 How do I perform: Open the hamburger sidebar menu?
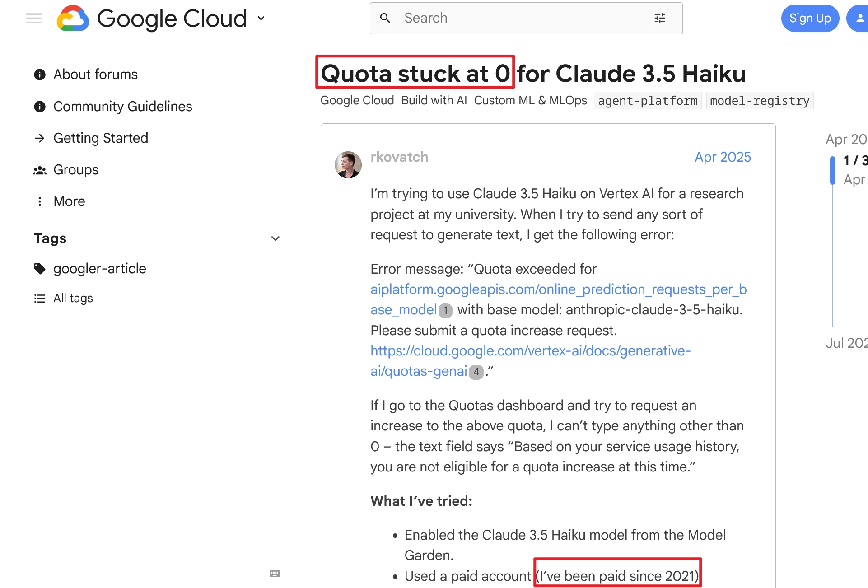coord(33,19)
